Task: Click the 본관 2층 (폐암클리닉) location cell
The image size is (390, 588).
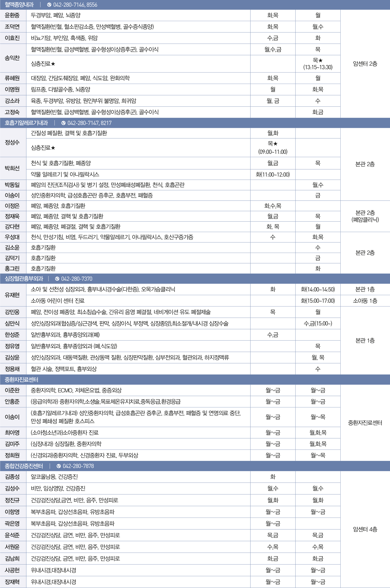Action: click(x=365, y=216)
